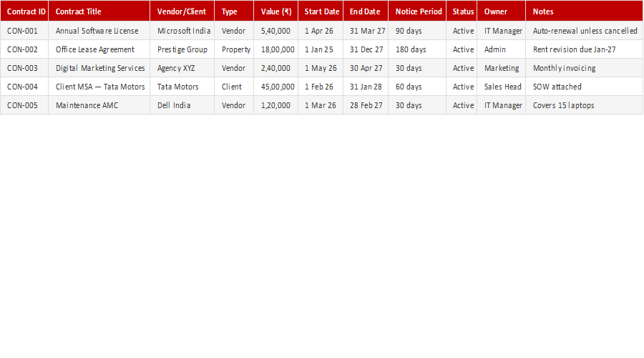Select the Vendor/Client column header

182,11
